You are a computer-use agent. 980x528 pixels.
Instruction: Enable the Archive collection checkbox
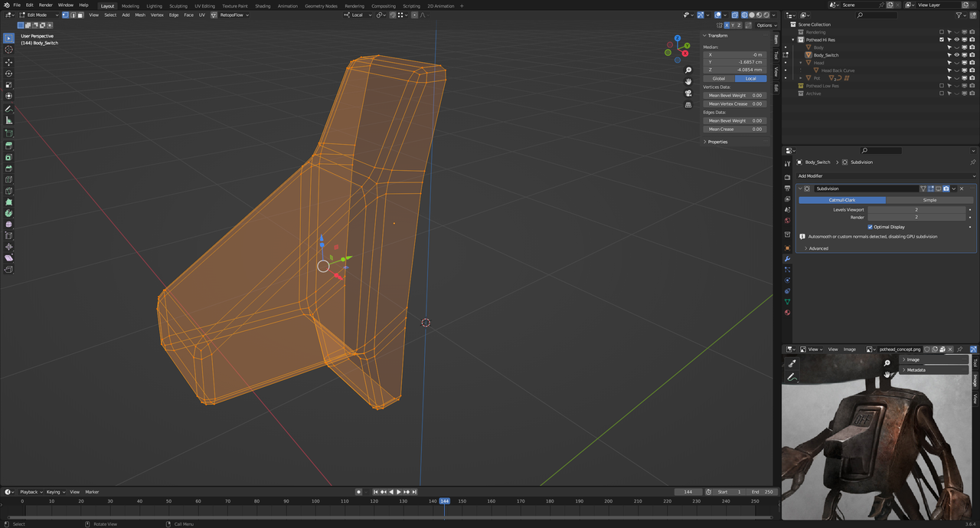942,93
